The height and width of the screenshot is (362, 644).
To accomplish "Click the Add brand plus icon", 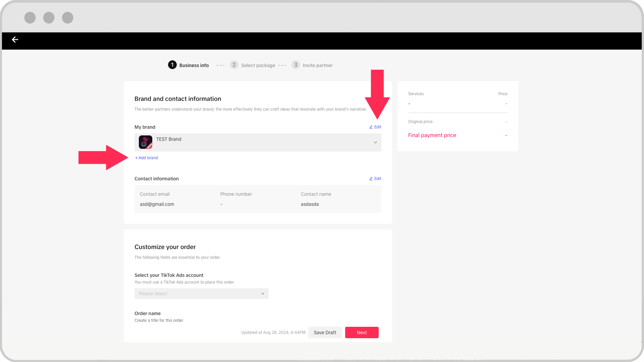I will coord(136,158).
